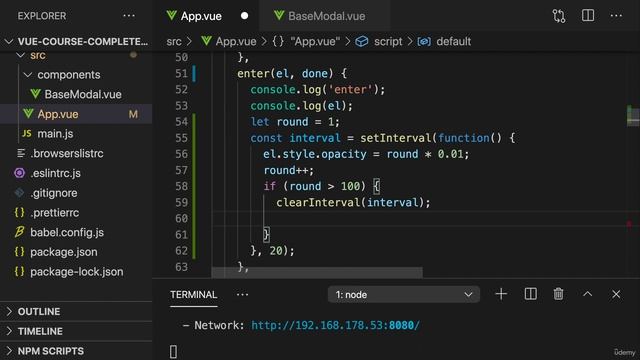The image size is (640, 360).
Task: Click 'el.style.opacity' on line 56
Action: 315,154
